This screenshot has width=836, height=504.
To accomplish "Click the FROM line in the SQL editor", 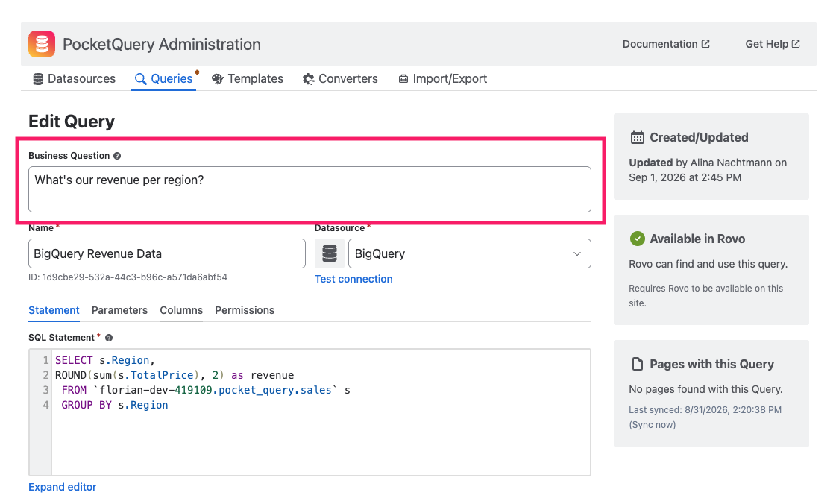I will 206,390.
